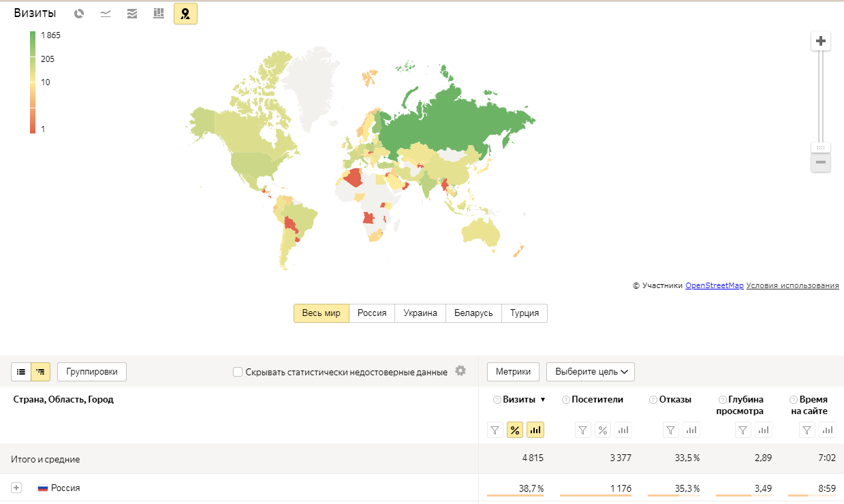Click the filter icon under Визиты
The width and height of the screenshot is (844, 504).
(495, 430)
